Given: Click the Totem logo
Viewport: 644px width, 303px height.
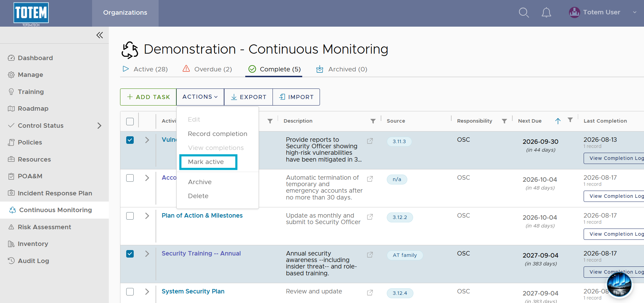Looking at the screenshot, I should point(31,14).
